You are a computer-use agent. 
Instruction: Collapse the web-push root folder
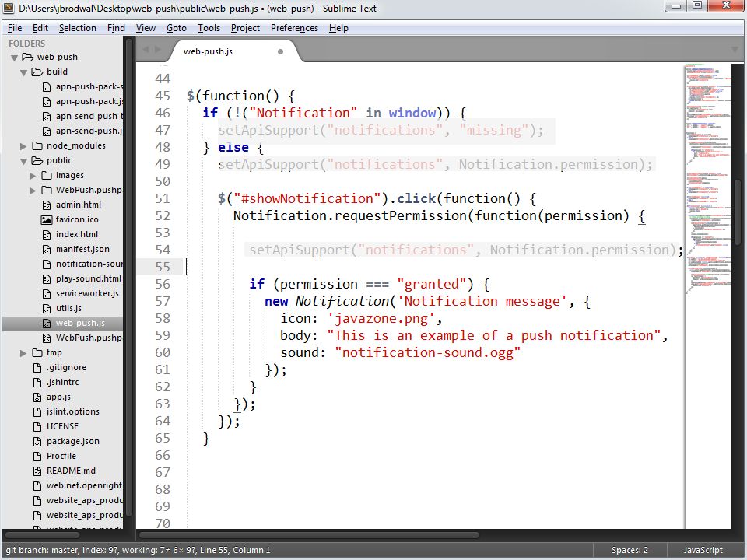[14, 58]
